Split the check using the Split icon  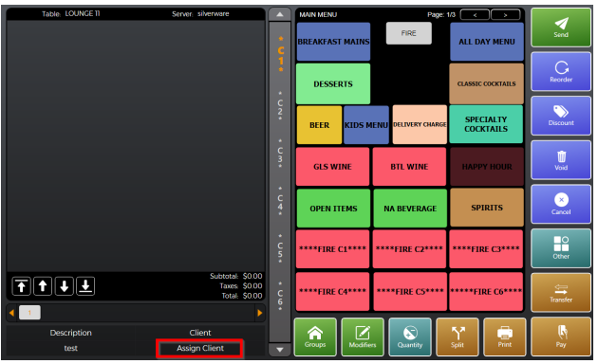click(x=458, y=337)
